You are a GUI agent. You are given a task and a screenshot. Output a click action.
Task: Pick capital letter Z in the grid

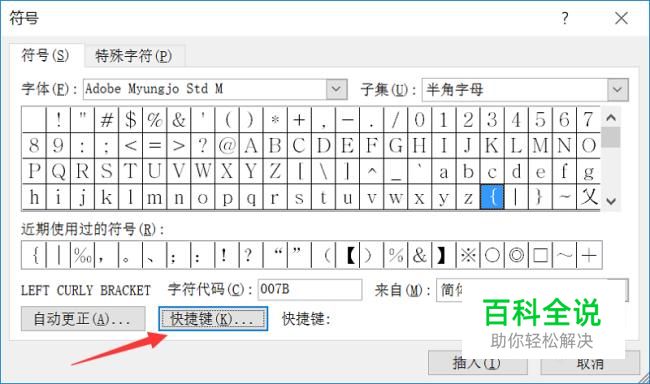[x=274, y=171]
